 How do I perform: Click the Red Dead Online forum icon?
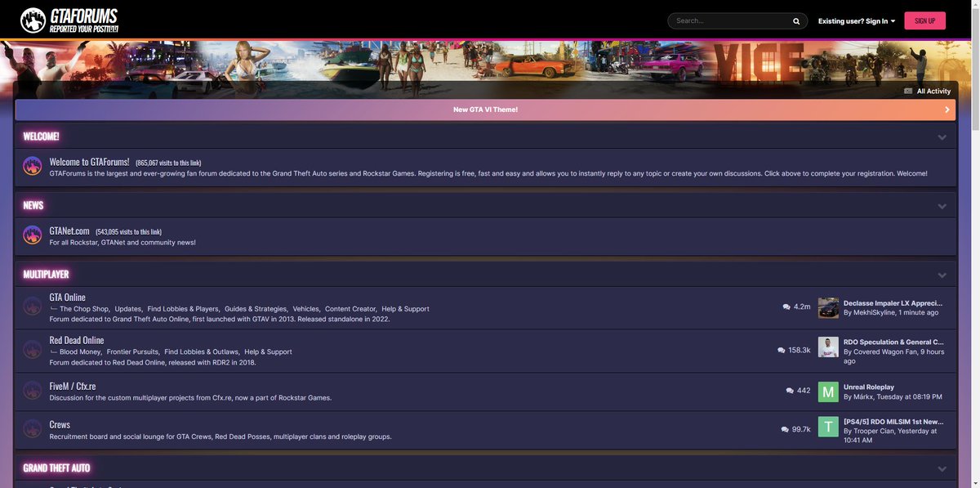(x=32, y=349)
